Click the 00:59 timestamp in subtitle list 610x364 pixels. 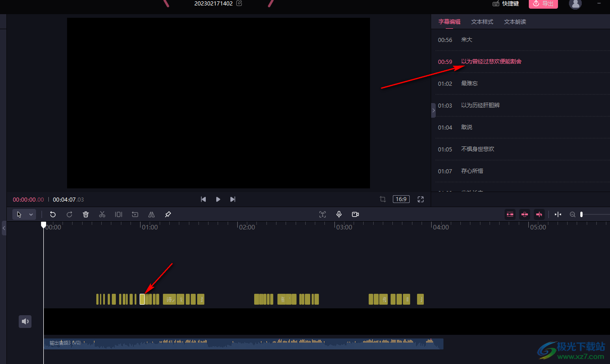point(445,62)
